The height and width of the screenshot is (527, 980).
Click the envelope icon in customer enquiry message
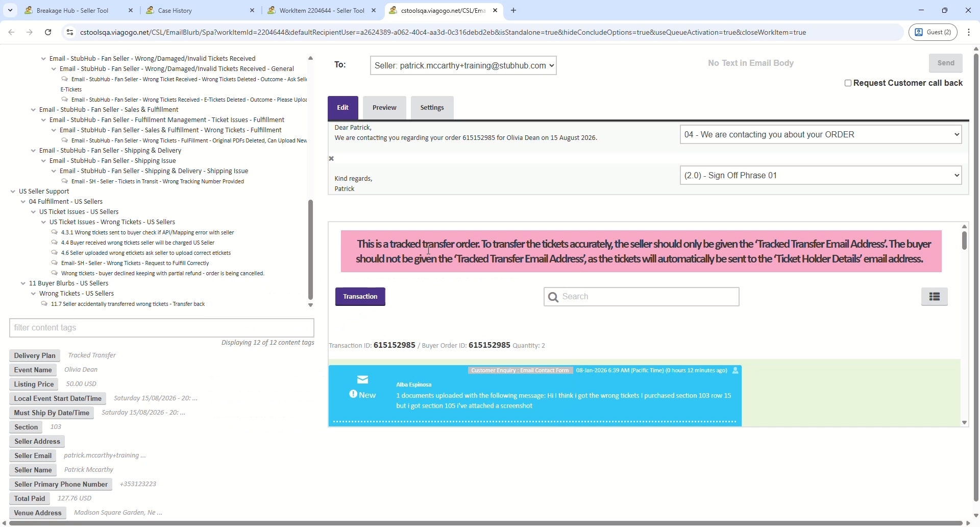[x=363, y=380]
